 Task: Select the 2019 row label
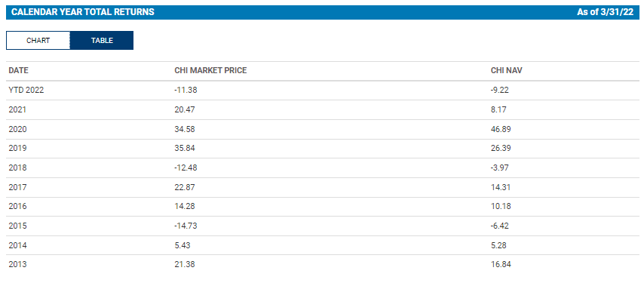17,149
